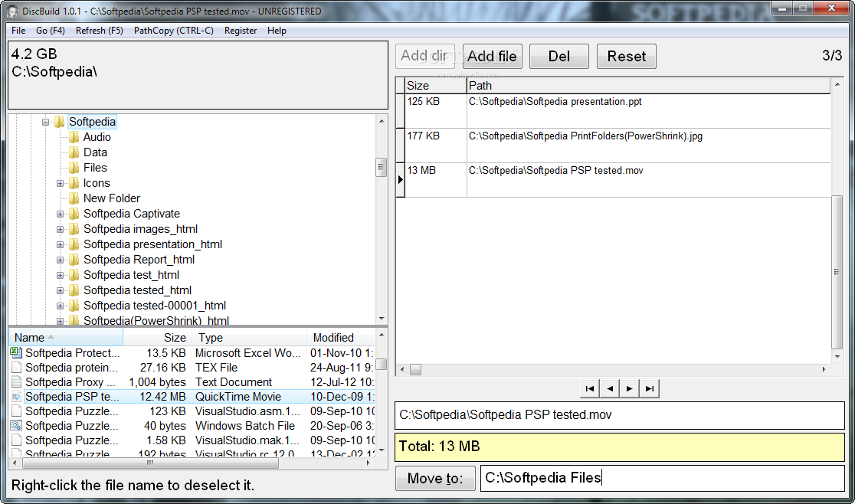Expand the Softpedia tested_html folder

point(60,290)
